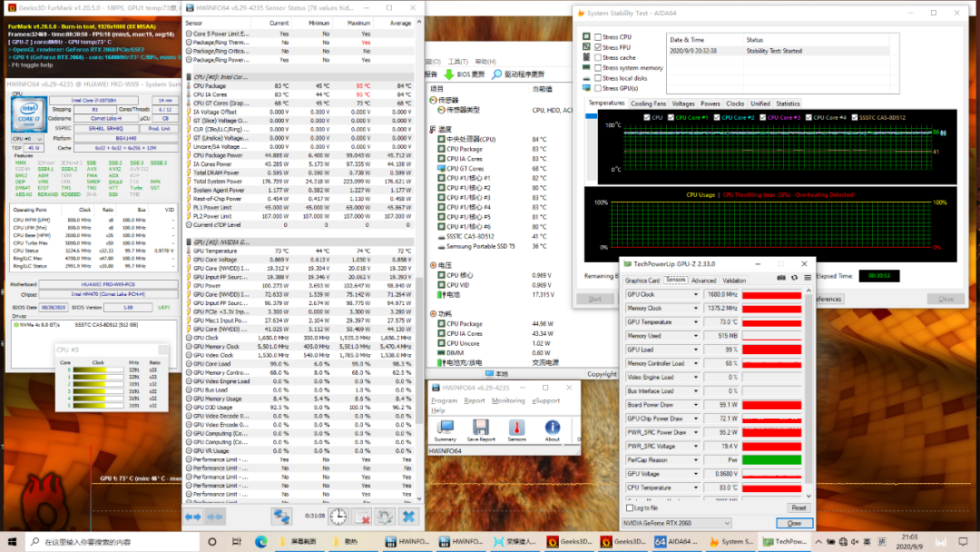Image resolution: width=980 pixels, height=552 pixels.
Task: Switch to the Cooling Fans tab
Action: point(648,103)
